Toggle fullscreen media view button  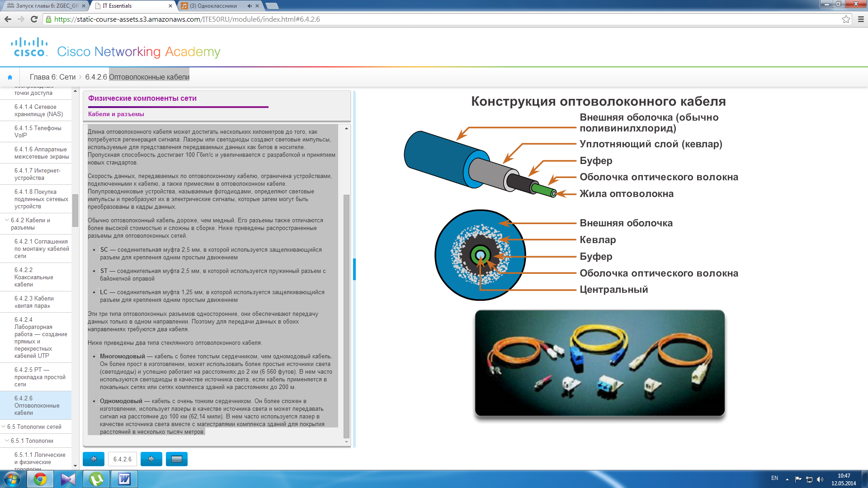pos(177,459)
